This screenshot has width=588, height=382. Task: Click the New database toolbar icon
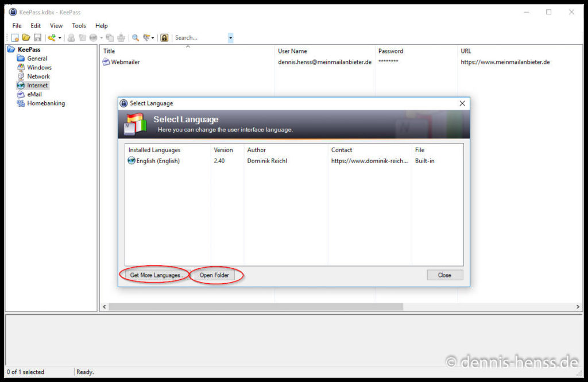[x=15, y=37]
